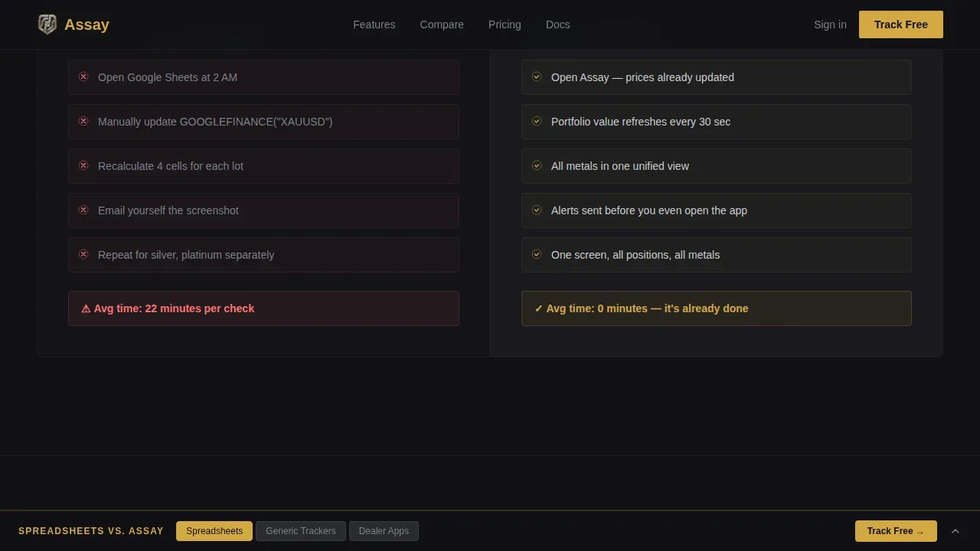Open the Pricing nav link

click(505, 24)
